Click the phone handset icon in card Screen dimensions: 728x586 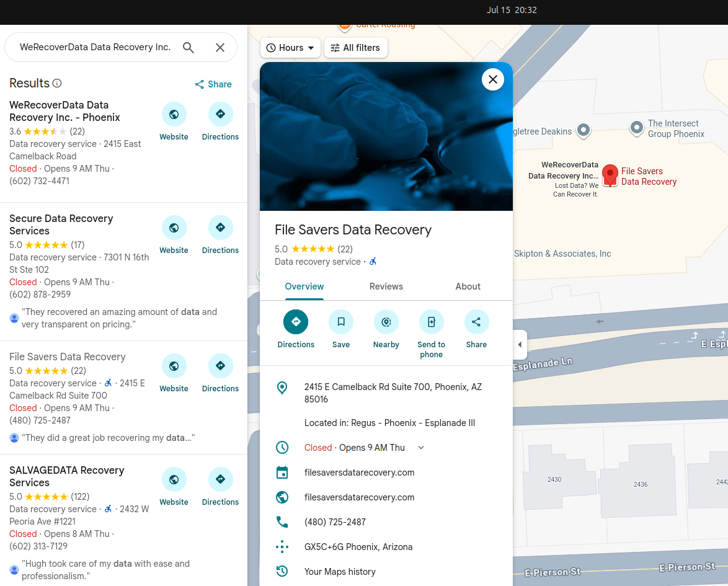click(x=282, y=522)
